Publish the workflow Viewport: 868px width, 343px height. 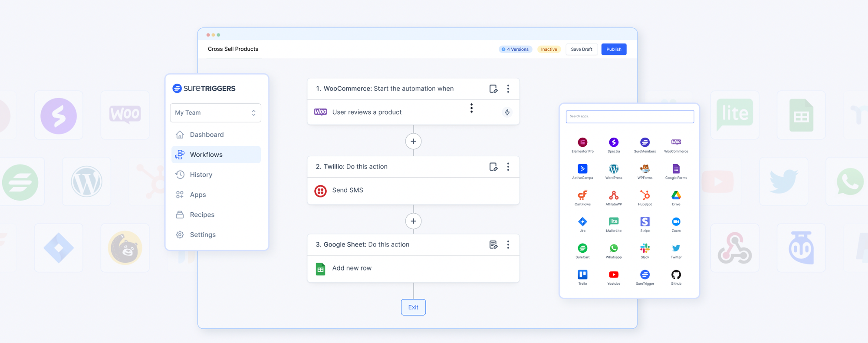(614, 49)
